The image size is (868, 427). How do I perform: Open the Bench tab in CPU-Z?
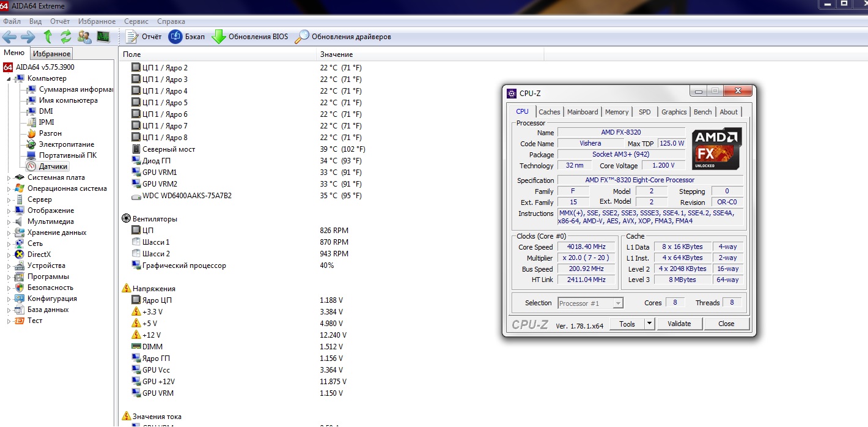[x=702, y=112]
